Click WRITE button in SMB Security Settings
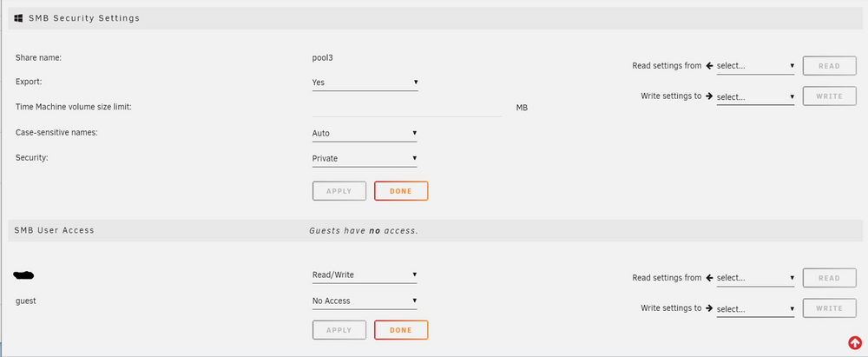The width and height of the screenshot is (868, 357). pos(829,96)
